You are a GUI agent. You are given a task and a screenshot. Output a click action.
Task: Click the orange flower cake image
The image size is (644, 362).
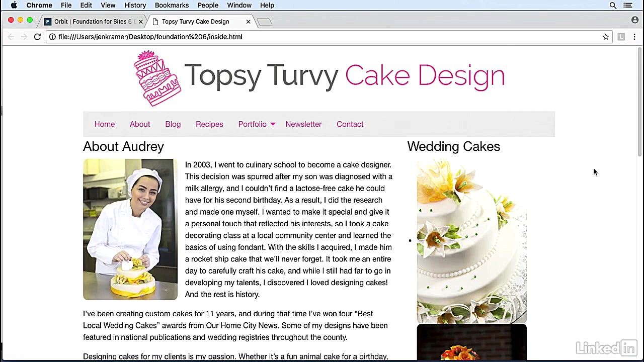[x=472, y=343]
